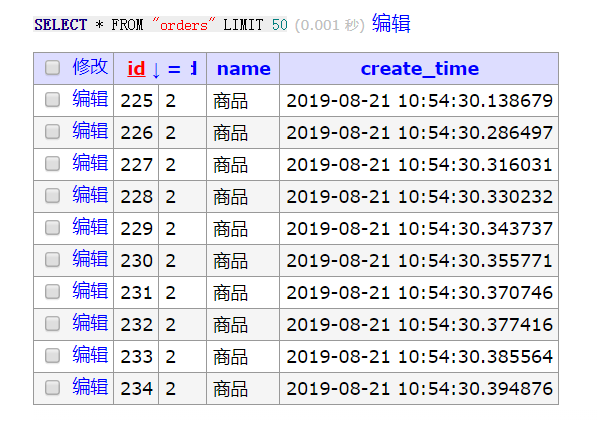The height and width of the screenshot is (423, 598).
Task: Click the id cell showing 227
Action: [136, 164]
